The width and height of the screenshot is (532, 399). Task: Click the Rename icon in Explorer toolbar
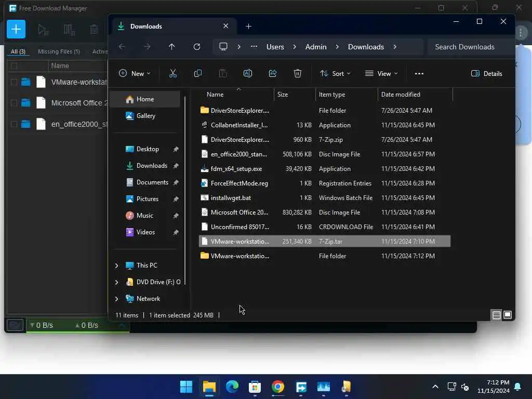[248, 73]
